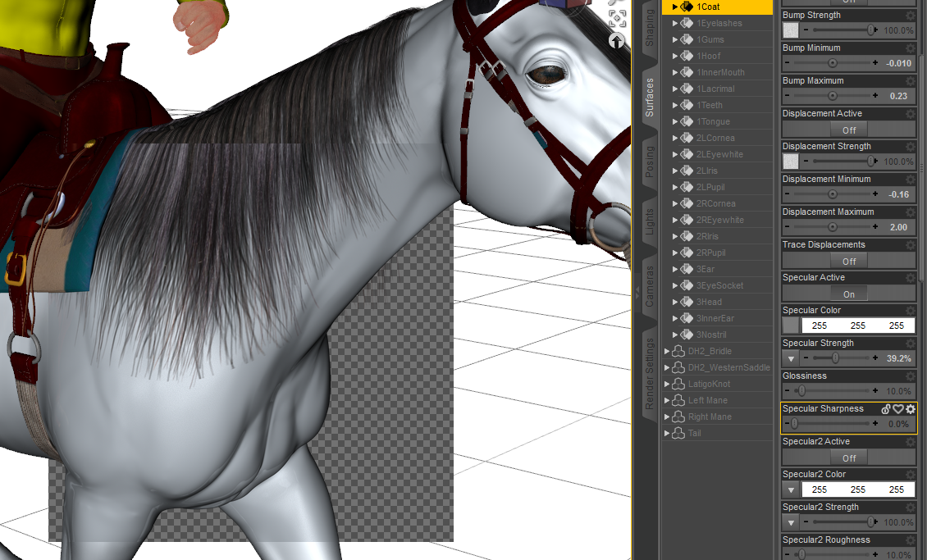Switch to the Render Settings tab
The width and height of the screenshot is (927, 560).
[649, 373]
